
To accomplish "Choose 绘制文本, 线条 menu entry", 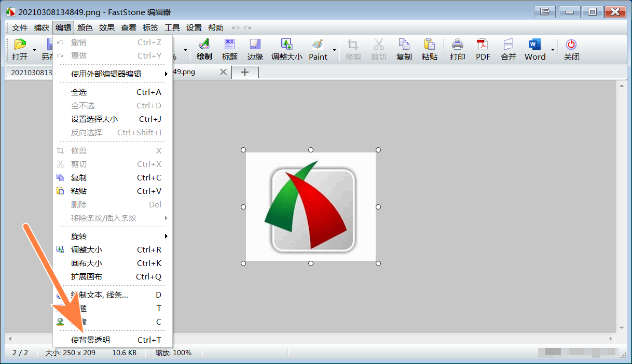I will pyautogui.click(x=113, y=295).
